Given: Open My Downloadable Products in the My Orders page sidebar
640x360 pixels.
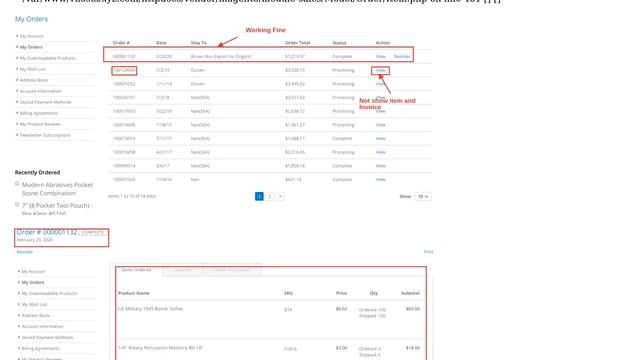Looking at the screenshot, I should [48, 58].
